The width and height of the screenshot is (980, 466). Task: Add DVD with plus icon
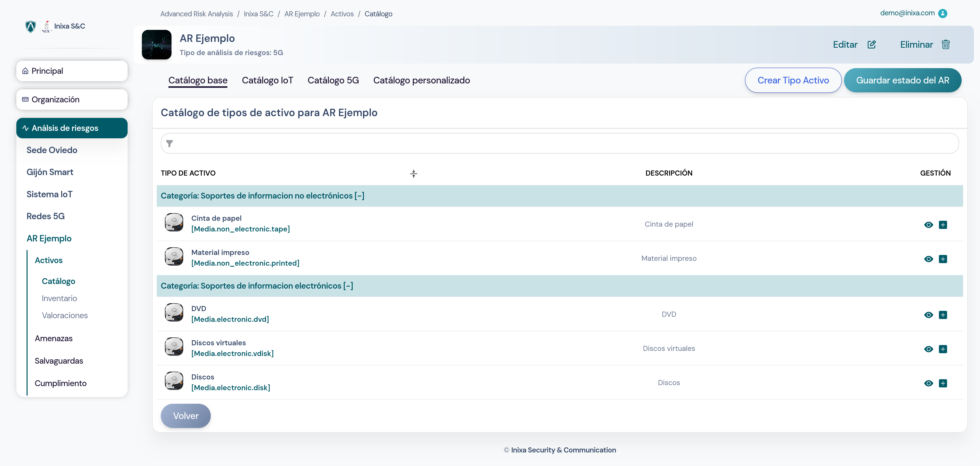943,315
